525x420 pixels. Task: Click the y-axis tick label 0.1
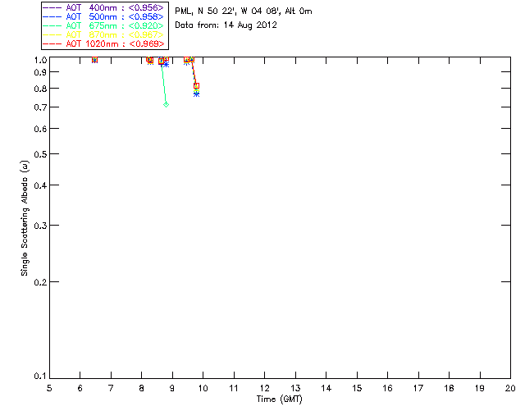40,377
